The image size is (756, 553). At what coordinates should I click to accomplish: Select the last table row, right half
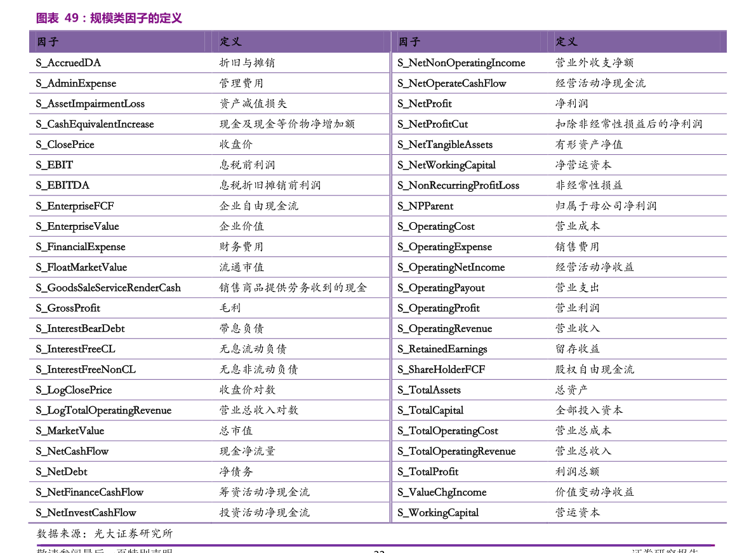pos(559,512)
